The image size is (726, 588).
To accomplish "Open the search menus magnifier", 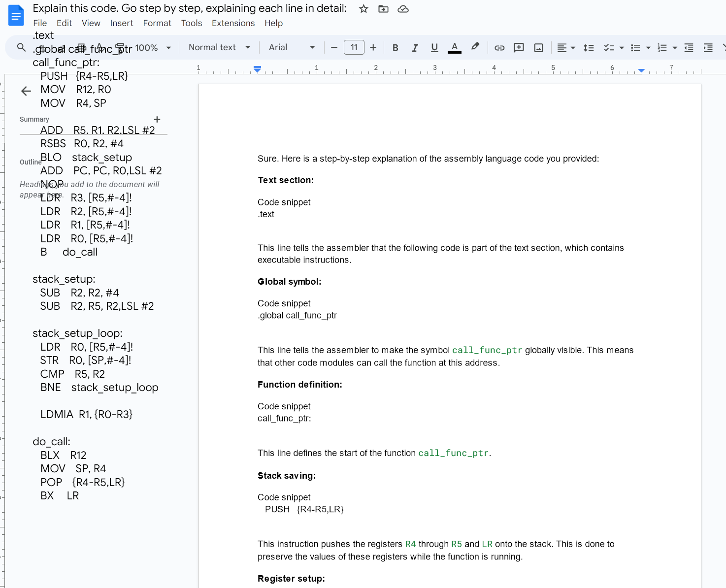I will tap(21, 47).
